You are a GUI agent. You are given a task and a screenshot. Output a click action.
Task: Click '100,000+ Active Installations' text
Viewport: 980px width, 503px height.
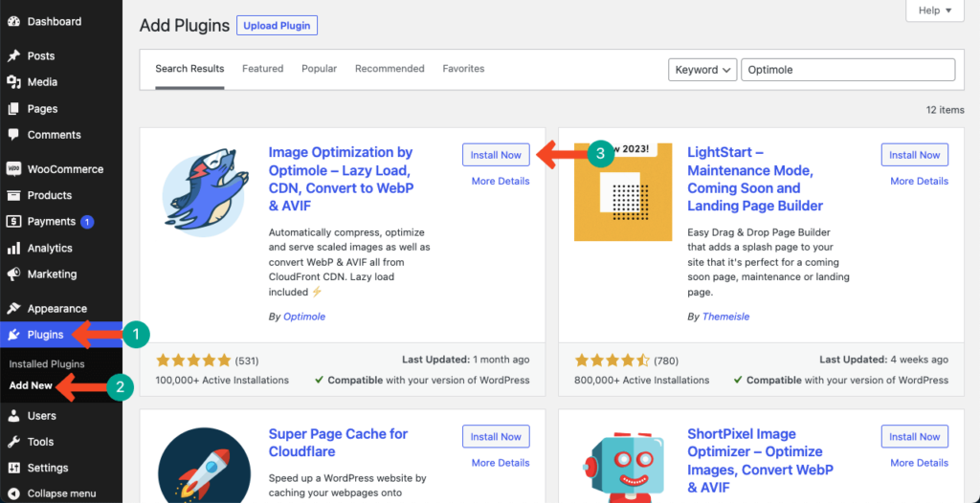[x=222, y=380]
